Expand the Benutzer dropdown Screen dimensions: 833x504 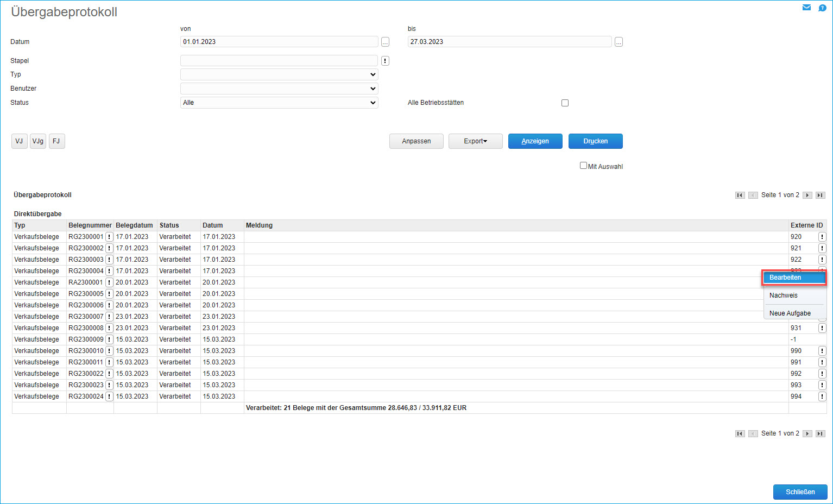279,89
